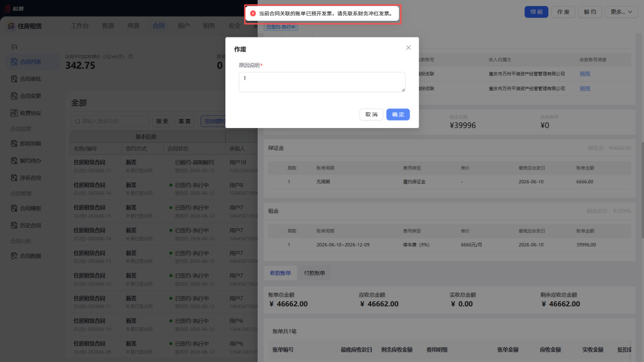Screen dimensions: 644x362
Task: Click the rent period 2026-06-10~2026-12-09
Action: (343, 245)
